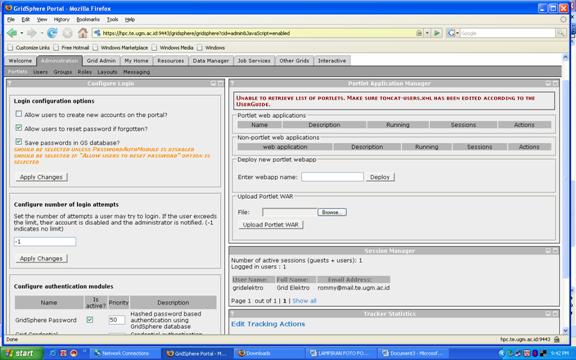Image resolution: width=576 pixels, height=360 pixels.
Task: Click the login attempts number field
Action: click(45, 242)
